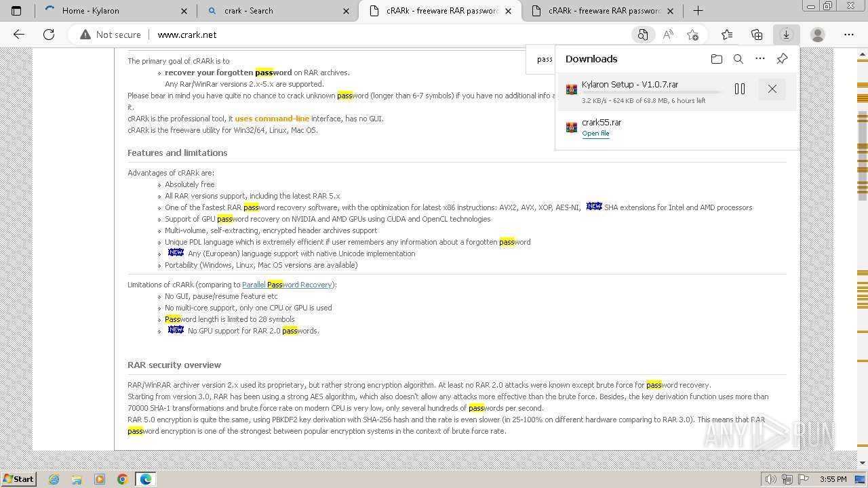Close the crark - Search tab
The height and width of the screenshot is (488, 868).
click(x=347, y=11)
